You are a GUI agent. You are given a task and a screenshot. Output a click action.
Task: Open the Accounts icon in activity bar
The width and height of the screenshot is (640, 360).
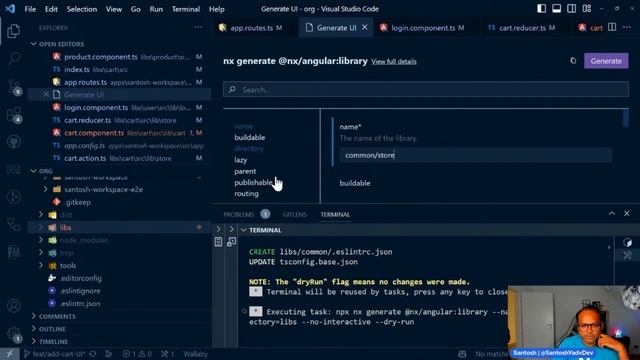point(13,306)
